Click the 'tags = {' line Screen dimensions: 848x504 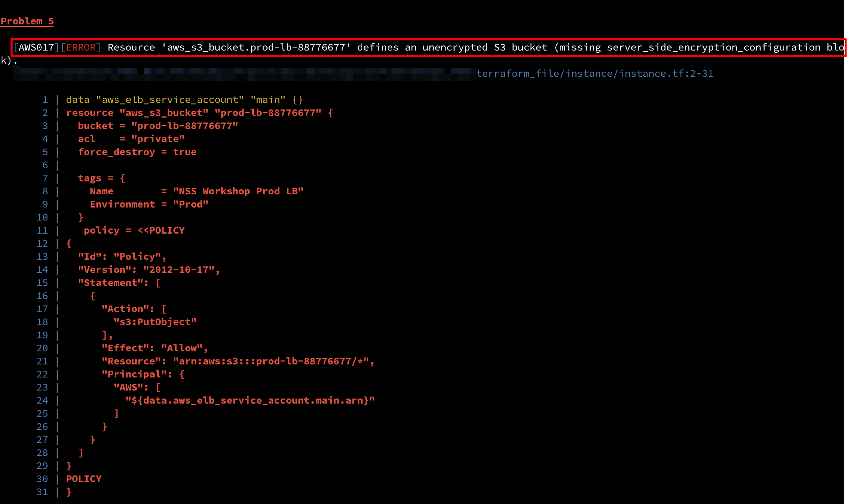point(101,178)
